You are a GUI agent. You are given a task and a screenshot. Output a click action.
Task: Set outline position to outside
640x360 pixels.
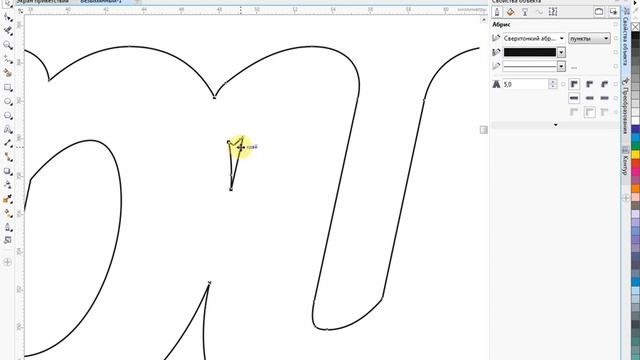(574, 112)
